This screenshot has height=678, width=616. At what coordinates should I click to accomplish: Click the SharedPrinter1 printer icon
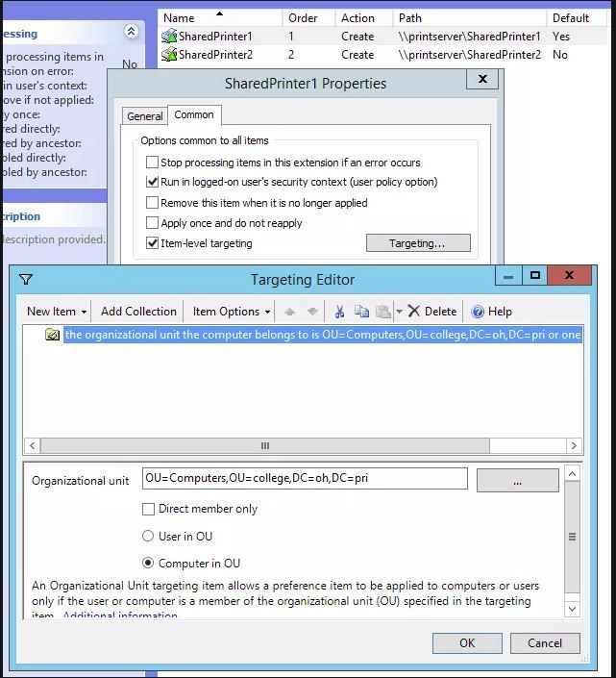coord(169,37)
